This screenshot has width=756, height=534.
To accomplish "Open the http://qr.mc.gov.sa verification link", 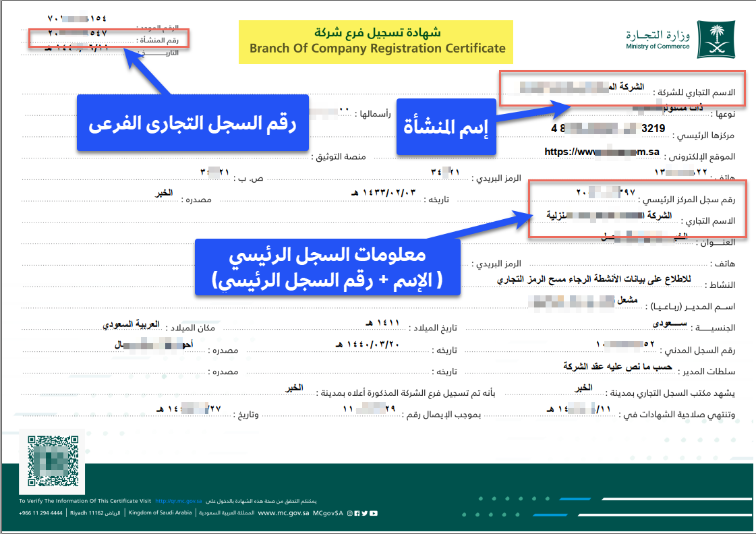I will tap(179, 502).
